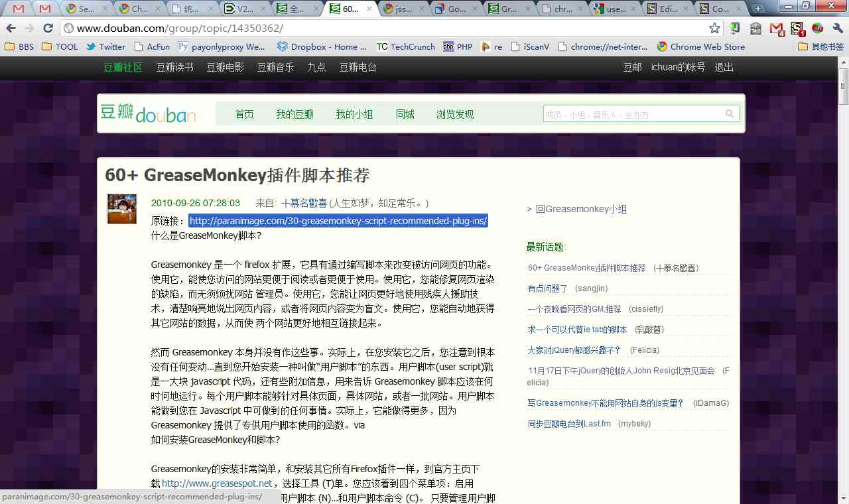Click the magnifier icon in Douban's search box
The width and height of the screenshot is (849, 504).
tap(730, 113)
